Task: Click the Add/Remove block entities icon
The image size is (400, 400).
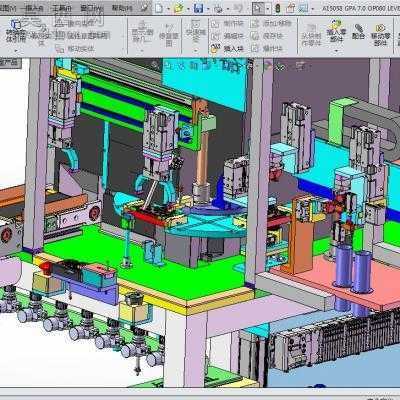Action: pyautogui.click(x=255, y=23)
